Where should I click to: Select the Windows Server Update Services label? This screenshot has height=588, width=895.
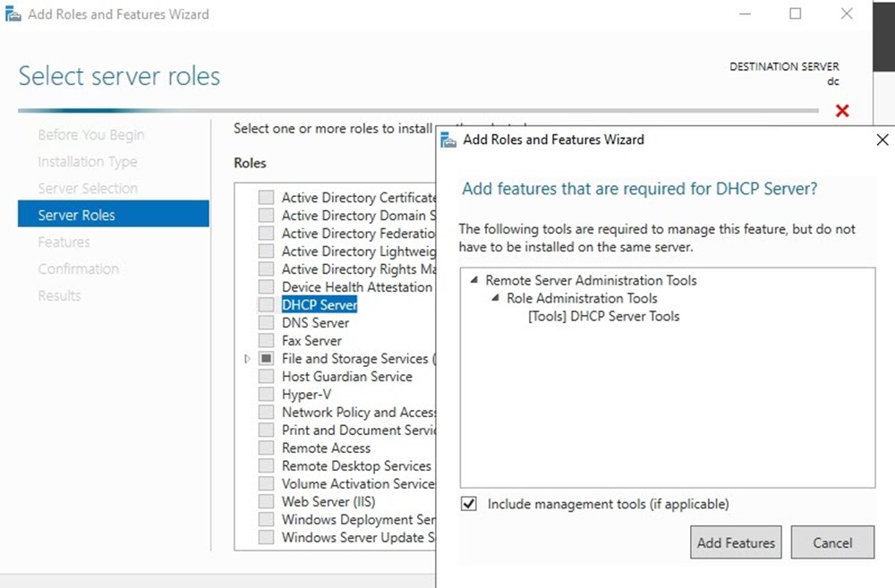tap(359, 537)
